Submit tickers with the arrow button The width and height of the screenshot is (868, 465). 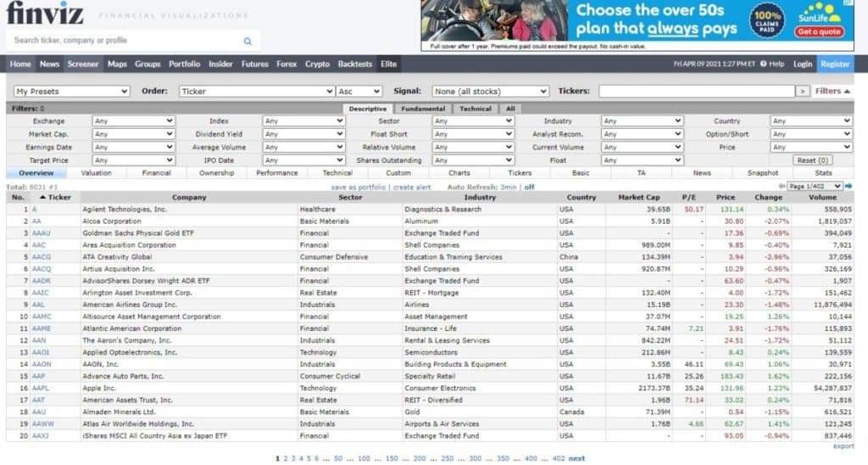802,92
